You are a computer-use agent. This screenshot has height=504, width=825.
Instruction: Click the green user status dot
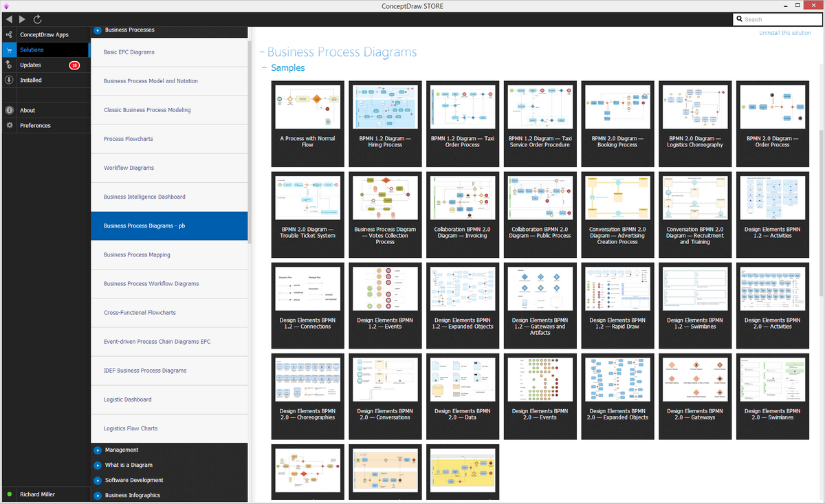9,494
